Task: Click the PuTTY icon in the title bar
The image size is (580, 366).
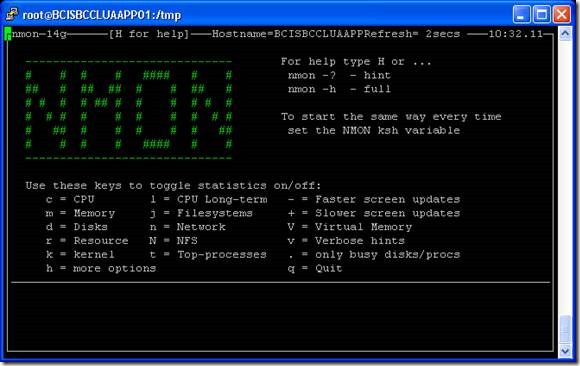Action: point(11,14)
